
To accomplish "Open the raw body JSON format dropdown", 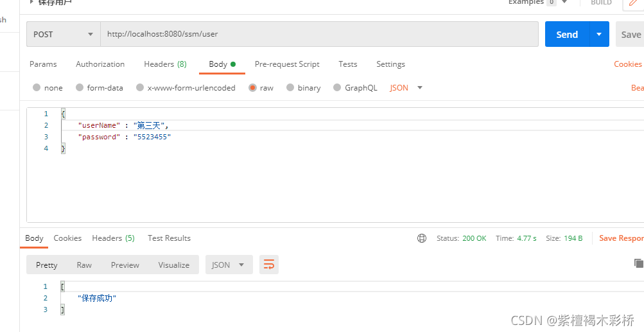I will pos(406,87).
